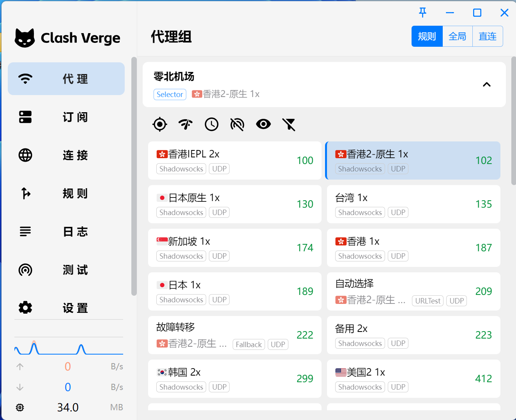Click the 174 delay value of 新加坡
The image size is (516, 420).
tap(305, 248)
